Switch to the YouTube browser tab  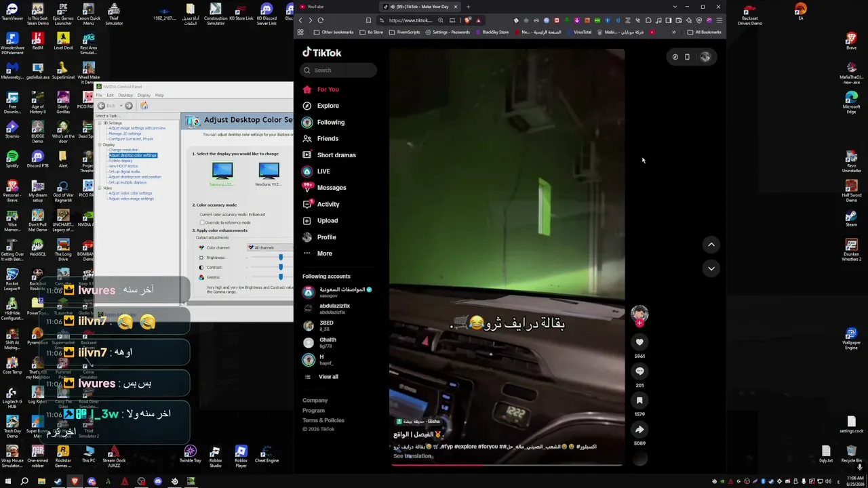(336, 7)
